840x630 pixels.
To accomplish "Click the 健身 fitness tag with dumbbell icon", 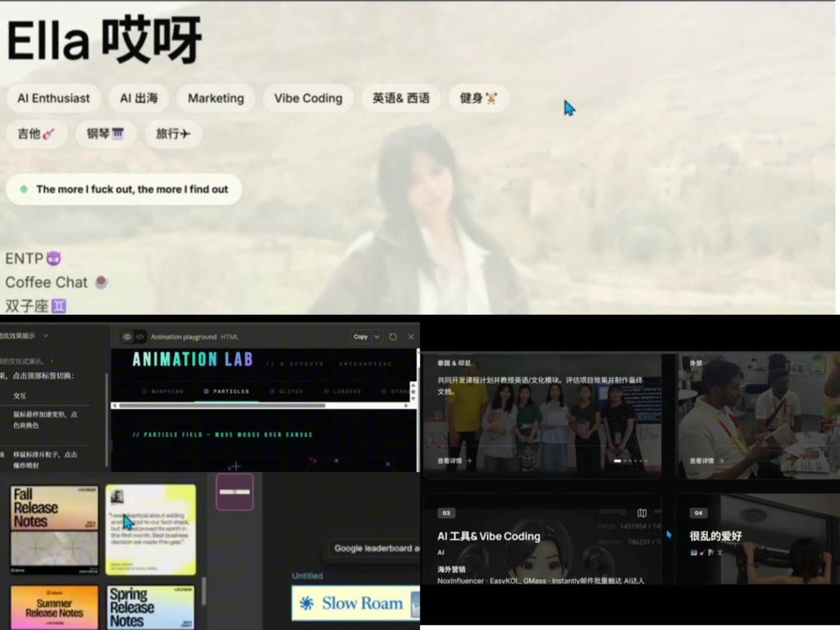I will click(479, 98).
